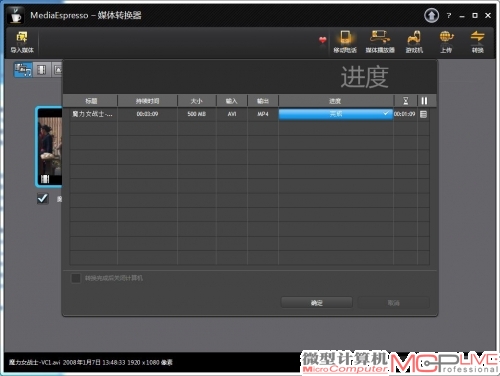Click the AVI input cell
500x376 pixels.
coord(232,114)
